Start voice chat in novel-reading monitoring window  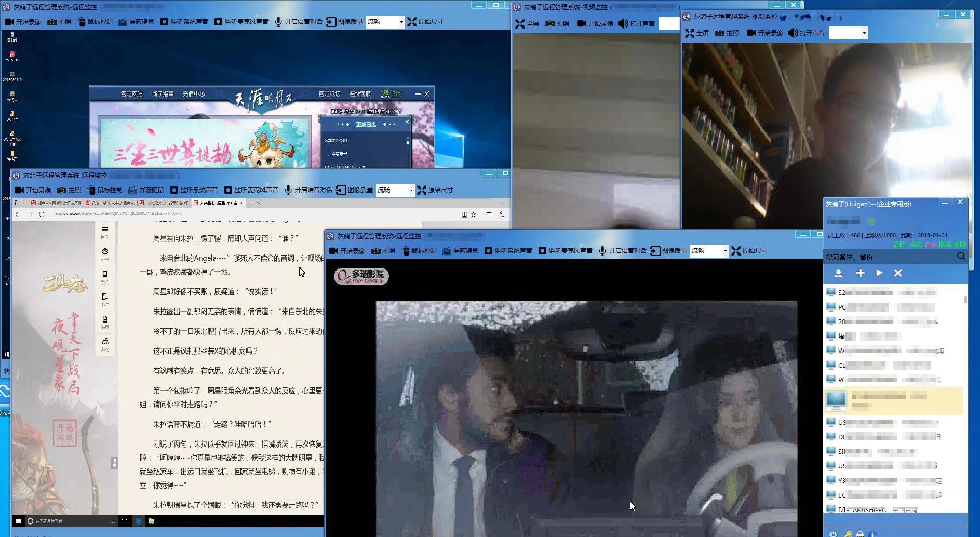pyautogui.click(x=308, y=190)
